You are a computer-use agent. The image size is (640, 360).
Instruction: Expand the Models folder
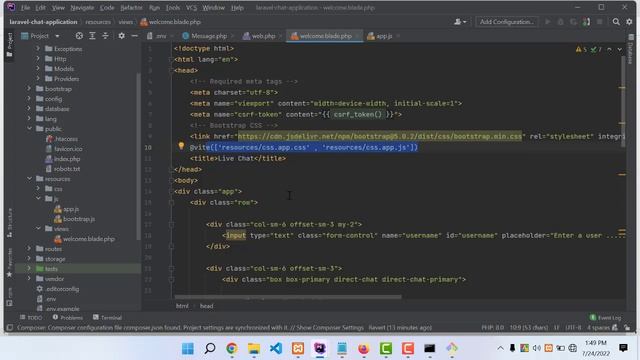coord(38,69)
